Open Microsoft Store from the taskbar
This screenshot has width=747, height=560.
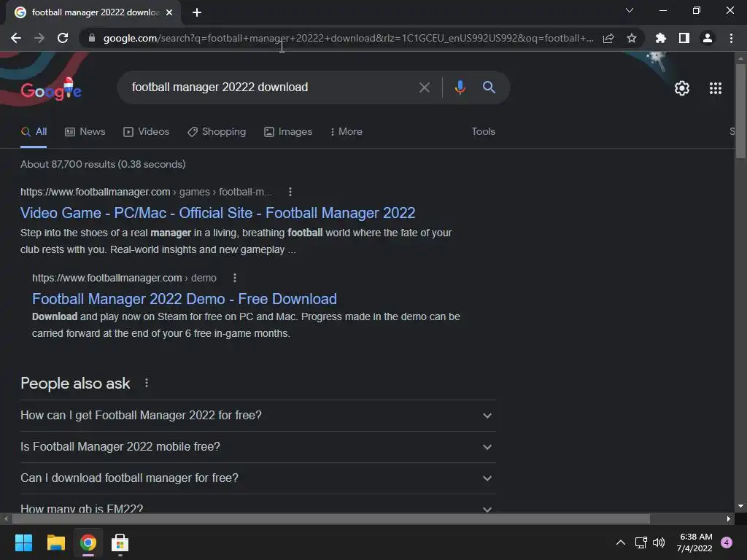coord(120,542)
